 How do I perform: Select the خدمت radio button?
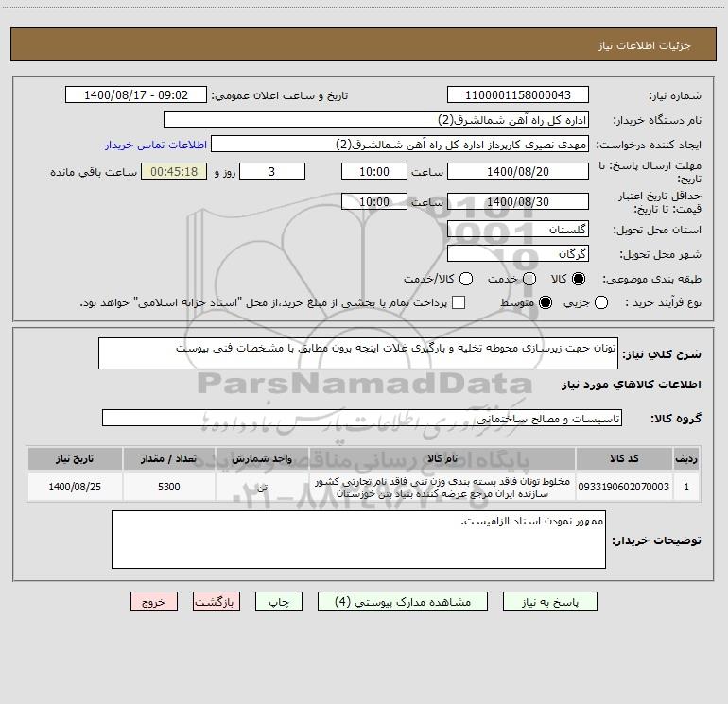coord(529,279)
